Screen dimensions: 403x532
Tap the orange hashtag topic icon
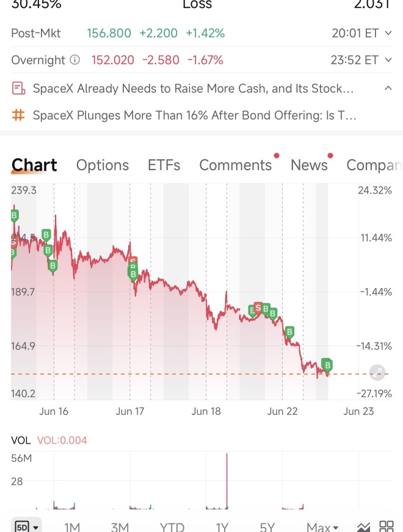(x=18, y=115)
